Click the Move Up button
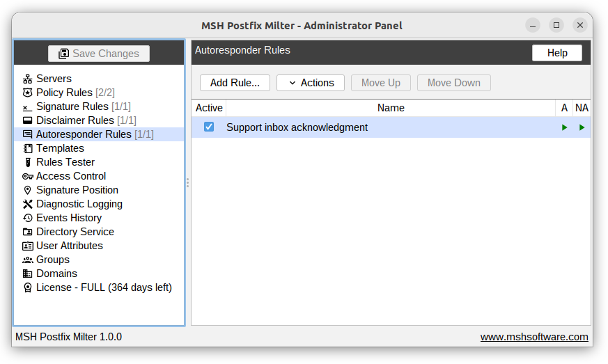The image size is (608, 364). [x=381, y=83]
